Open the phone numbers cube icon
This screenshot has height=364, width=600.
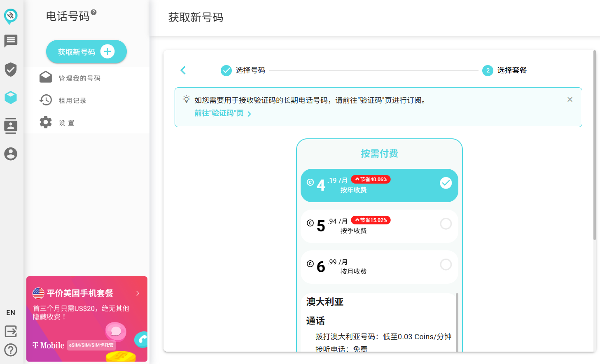click(11, 98)
